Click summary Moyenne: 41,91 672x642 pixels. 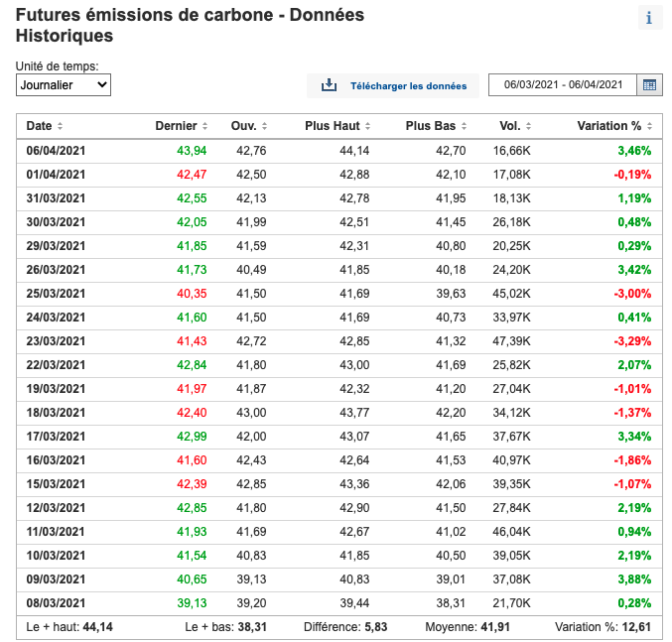click(468, 627)
